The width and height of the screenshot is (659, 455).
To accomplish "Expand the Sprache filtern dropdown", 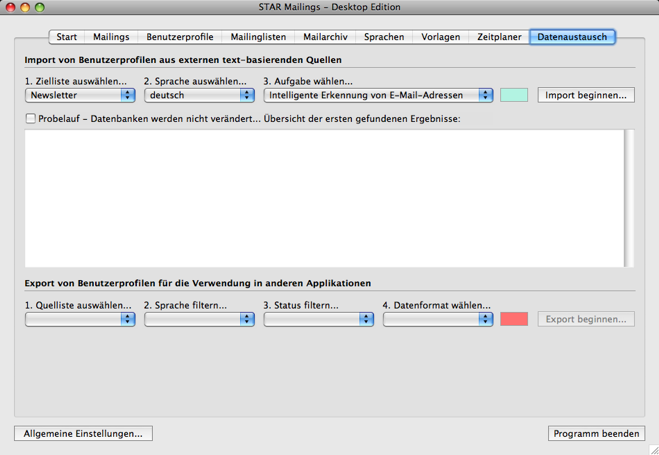I will coord(200,319).
